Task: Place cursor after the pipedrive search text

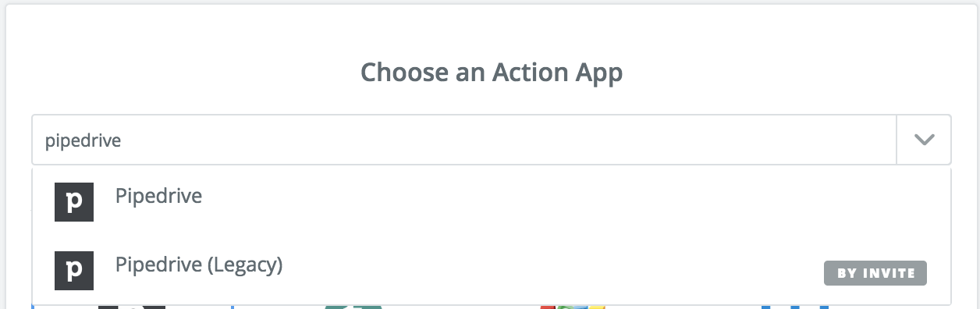Action: tap(122, 141)
